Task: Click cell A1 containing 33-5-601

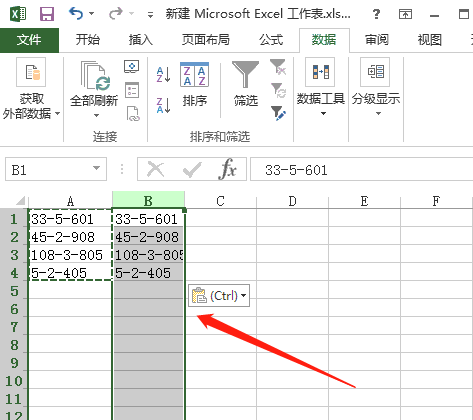Action: click(x=70, y=219)
